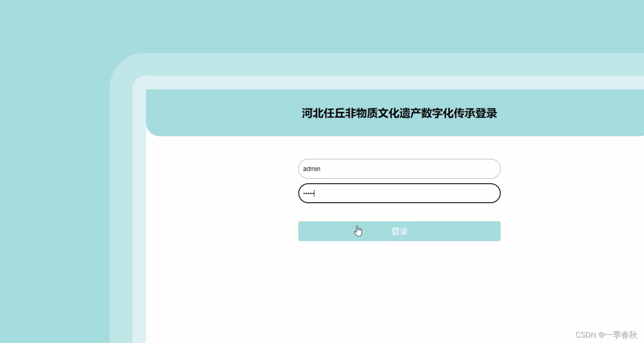Click the username input containing 'admin'

399,168
